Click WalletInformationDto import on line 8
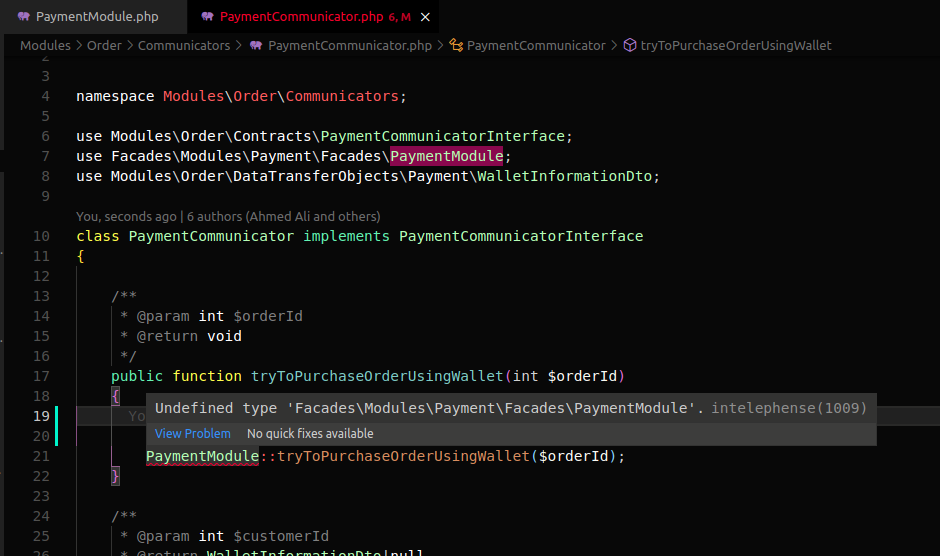The width and height of the screenshot is (940, 556). pos(565,176)
